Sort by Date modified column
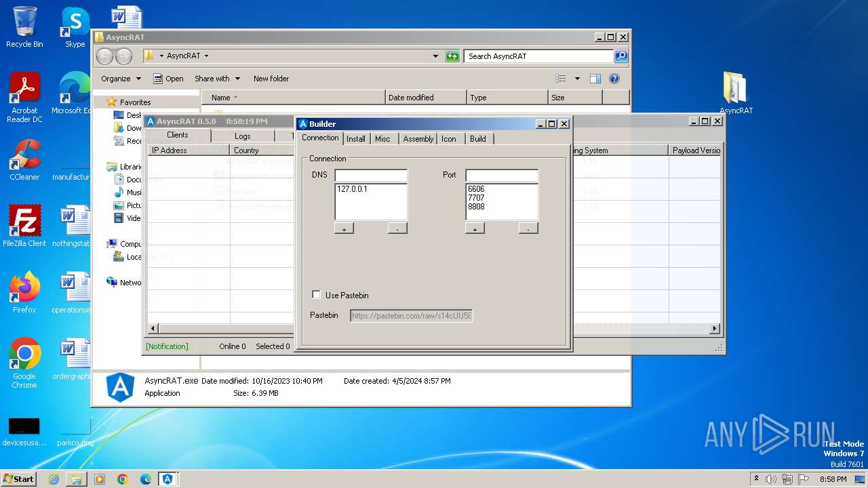The image size is (868, 488). (x=426, y=98)
